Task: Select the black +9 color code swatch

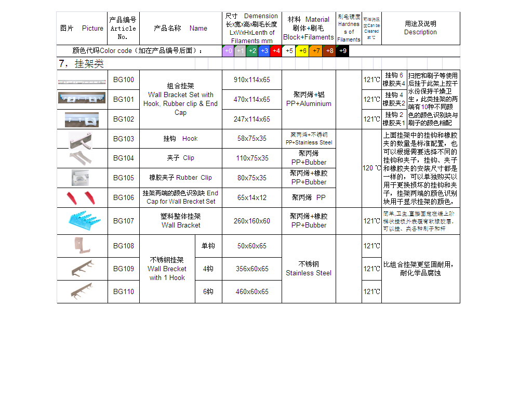Action: click(x=343, y=51)
